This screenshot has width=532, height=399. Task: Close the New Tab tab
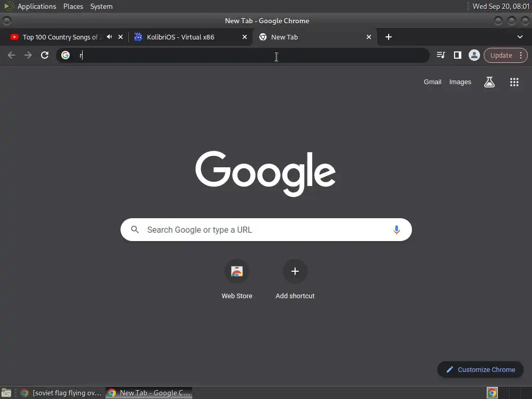click(369, 37)
